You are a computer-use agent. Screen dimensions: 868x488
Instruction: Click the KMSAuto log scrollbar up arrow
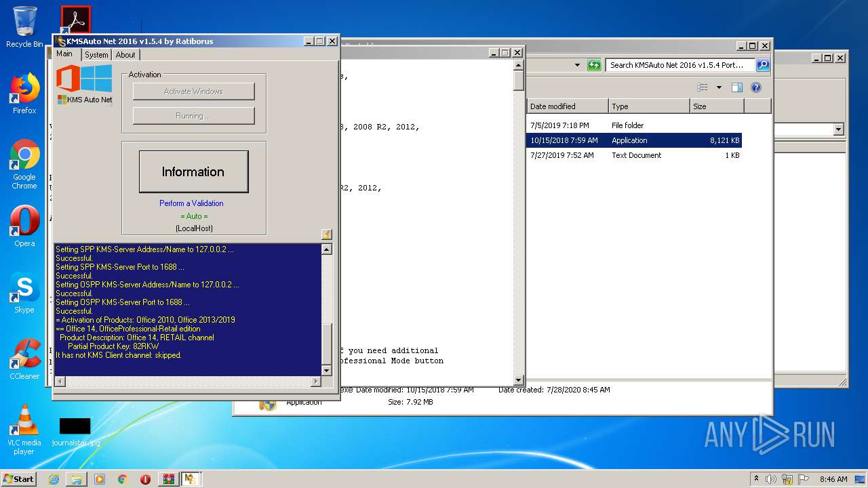[326, 249]
